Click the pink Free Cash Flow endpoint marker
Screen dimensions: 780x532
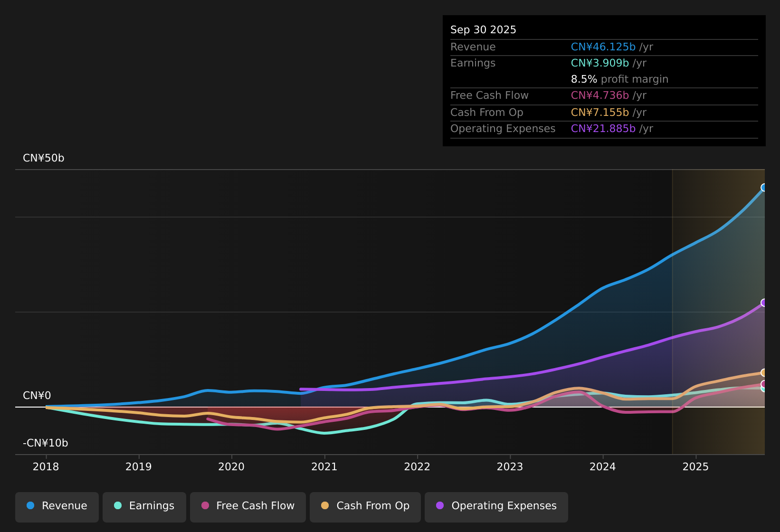764,384
